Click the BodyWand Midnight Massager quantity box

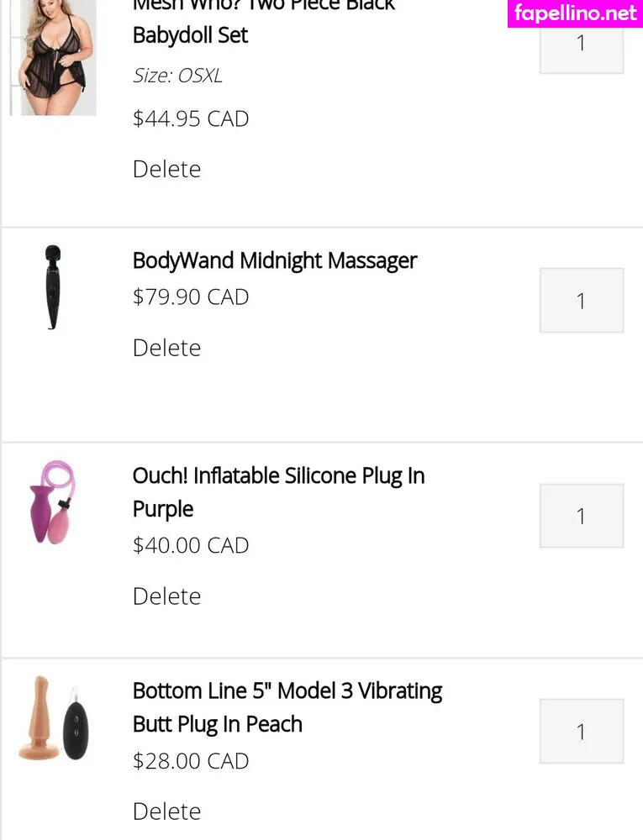[581, 301]
